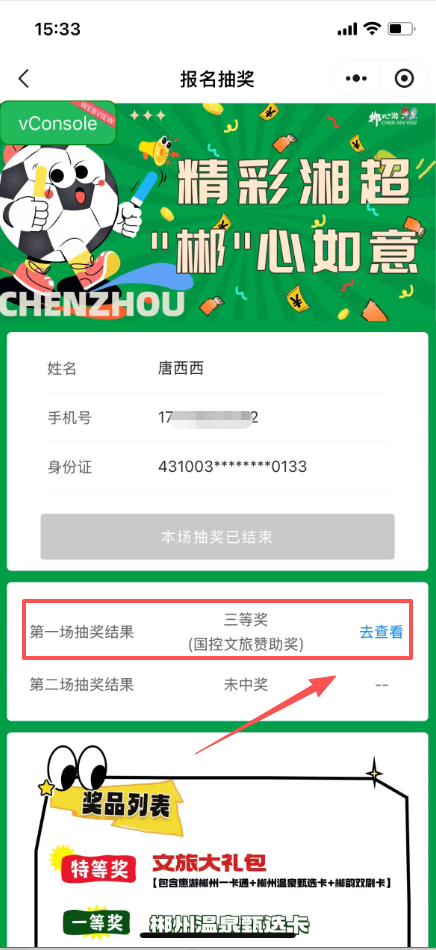This screenshot has width=436, height=950.
Task: Click the 第一场抽奖结果 row
Action: (217, 630)
